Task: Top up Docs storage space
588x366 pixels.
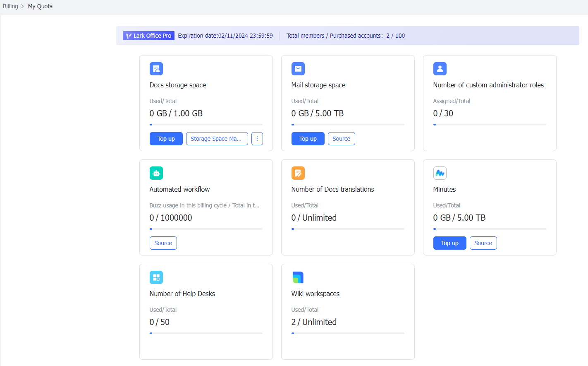Action: (x=166, y=139)
